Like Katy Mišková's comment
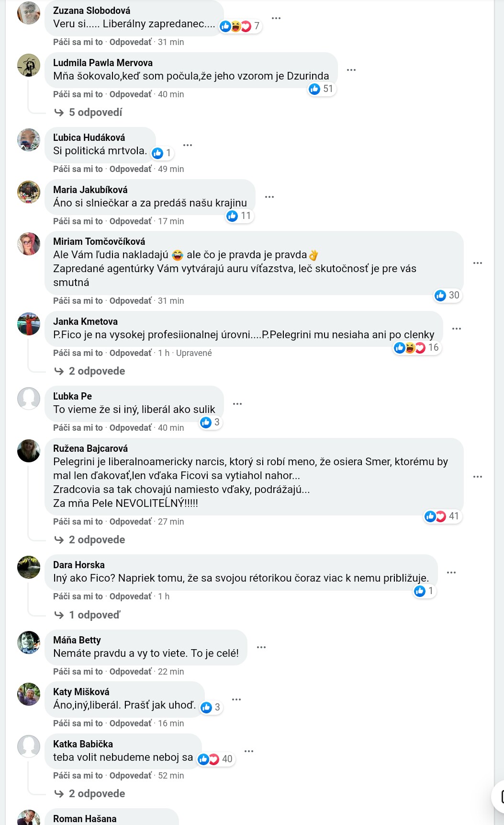The width and height of the screenshot is (504, 825). coord(78,723)
